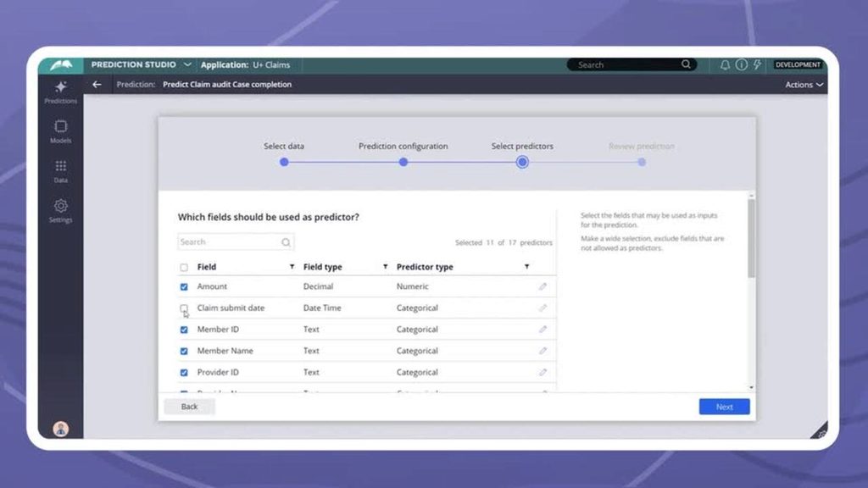
Task: Click the user avatar at bottom left
Action: tap(60, 428)
